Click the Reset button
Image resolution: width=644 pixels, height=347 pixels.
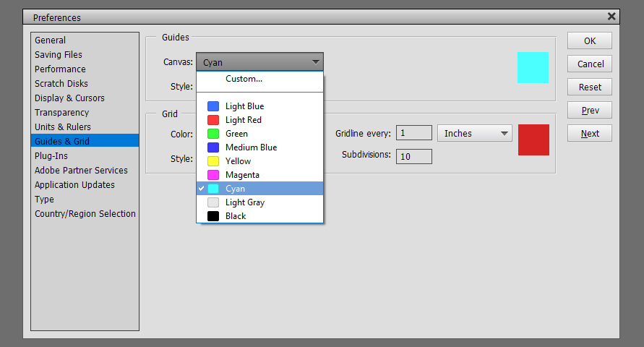click(590, 87)
